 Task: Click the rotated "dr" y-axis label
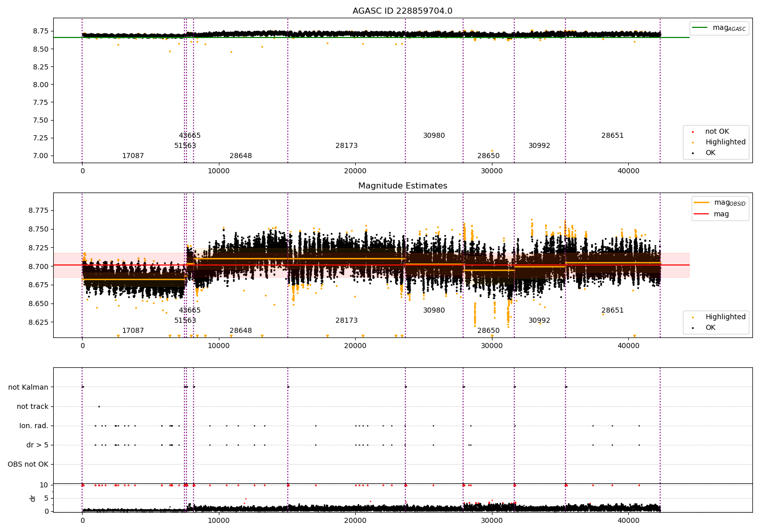click(x=33, y=498)
